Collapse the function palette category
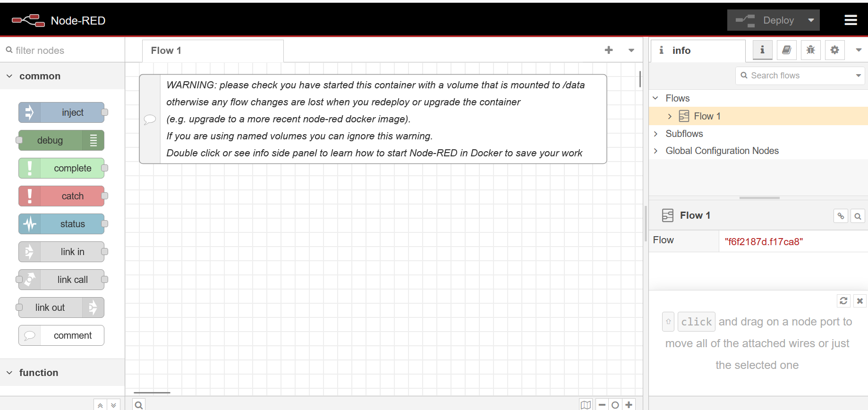 62,373
